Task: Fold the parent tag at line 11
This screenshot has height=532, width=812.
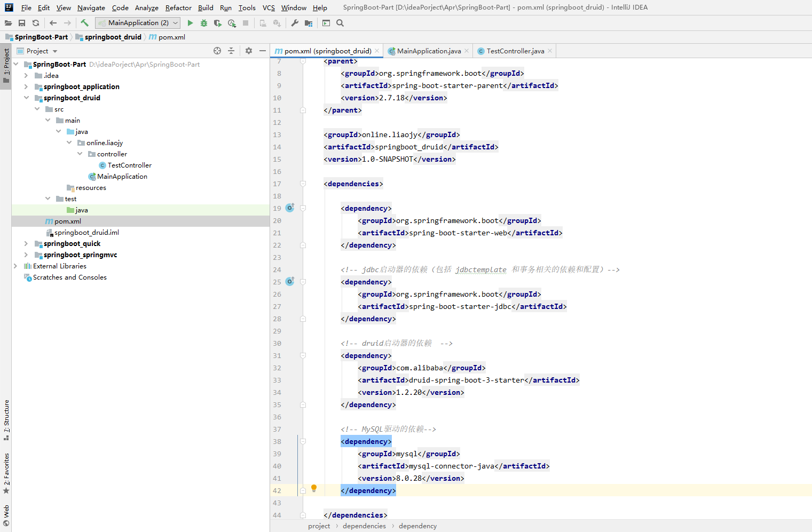Action: coord(303,110)
